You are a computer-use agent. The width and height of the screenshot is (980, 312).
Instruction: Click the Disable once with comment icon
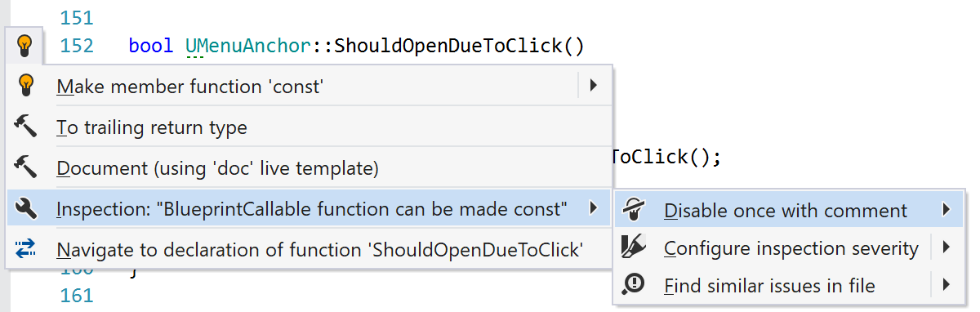(633, 211)
